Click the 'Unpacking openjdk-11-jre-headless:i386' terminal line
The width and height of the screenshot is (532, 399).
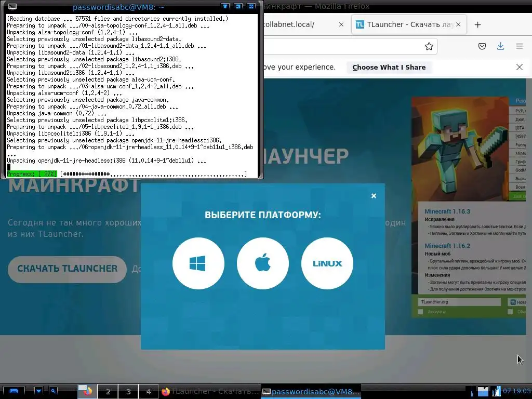[106, 161]
